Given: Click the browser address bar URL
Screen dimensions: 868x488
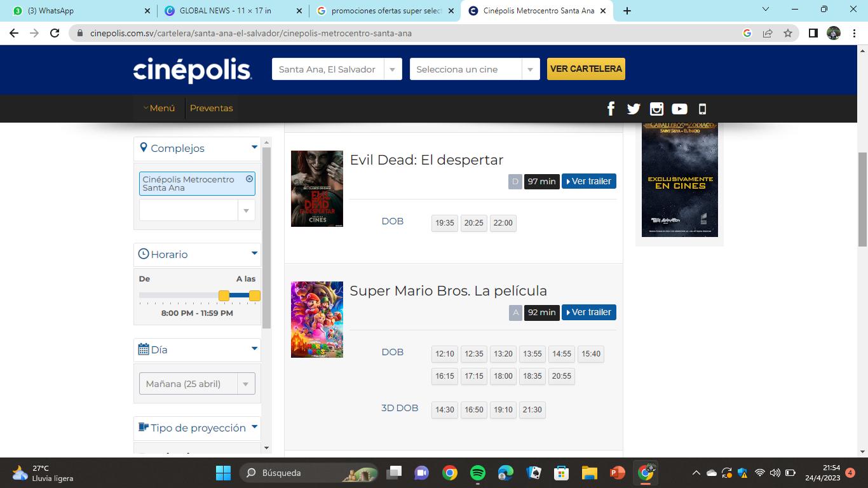Looking at the screenshot, I should 251,33.
